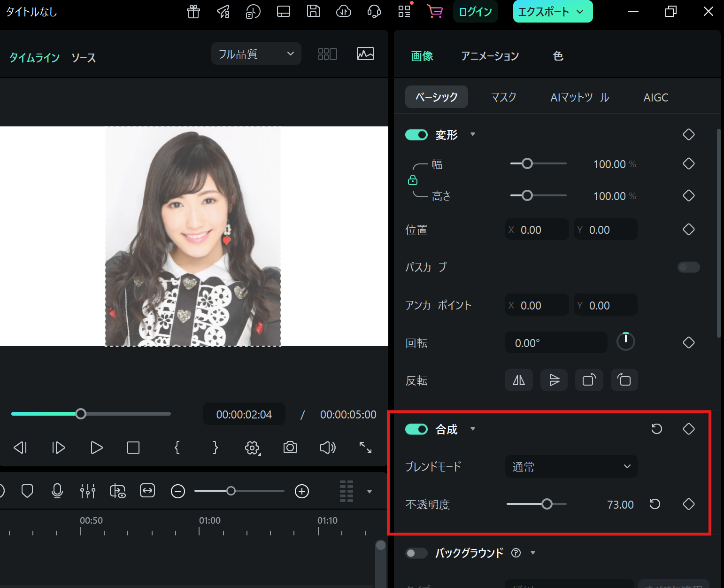This screenshot has width=724, height=588.
Task: Switch to the ソース preview tab
Action: pos(84,58)
